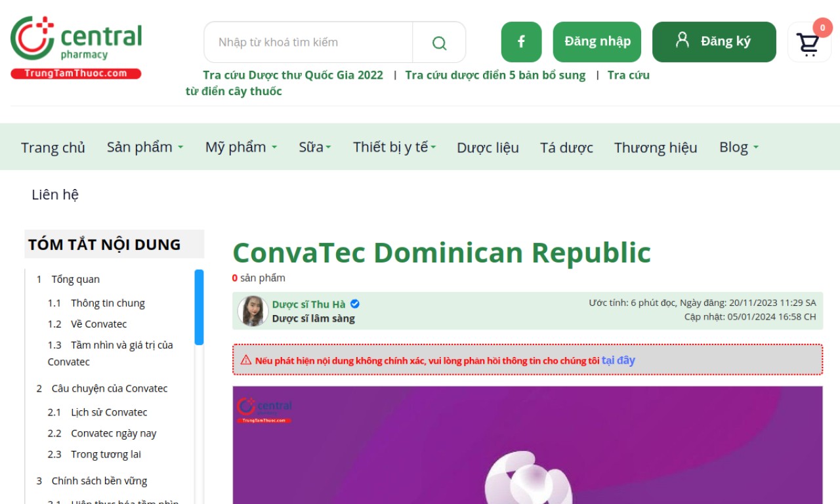Jump to 2.2 Convatec ngày nay

click(102, 433)
